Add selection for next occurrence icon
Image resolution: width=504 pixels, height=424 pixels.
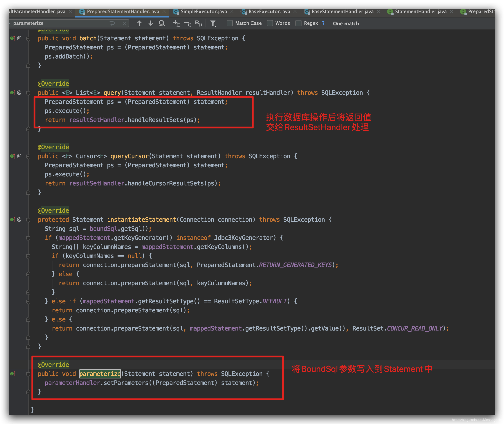pos(176,23)
